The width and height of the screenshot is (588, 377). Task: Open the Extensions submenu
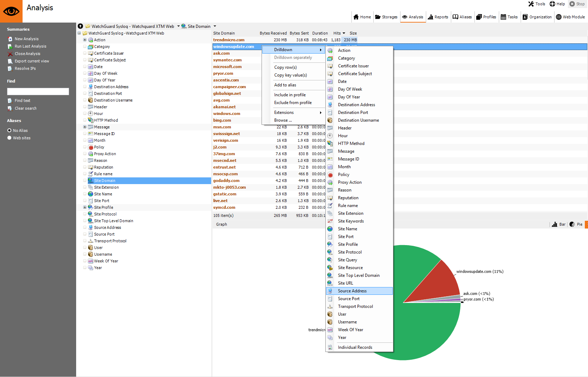tap(293, 113)
